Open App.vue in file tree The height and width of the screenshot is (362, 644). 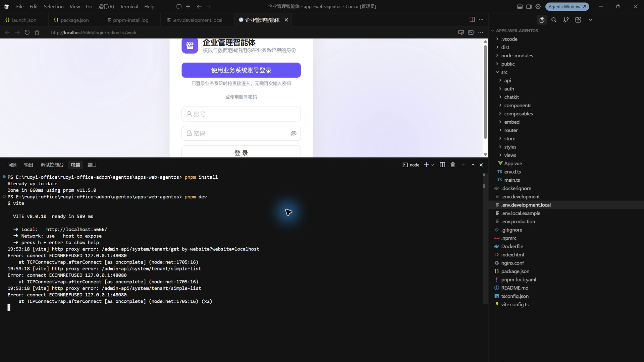(513, 163)
